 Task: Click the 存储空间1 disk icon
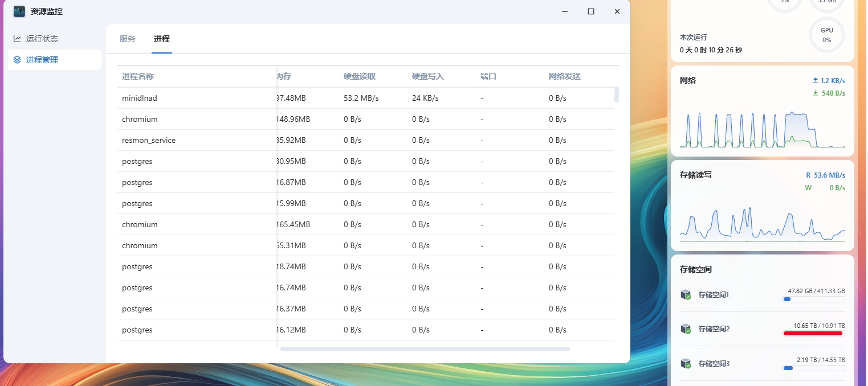tap(686, 295)
